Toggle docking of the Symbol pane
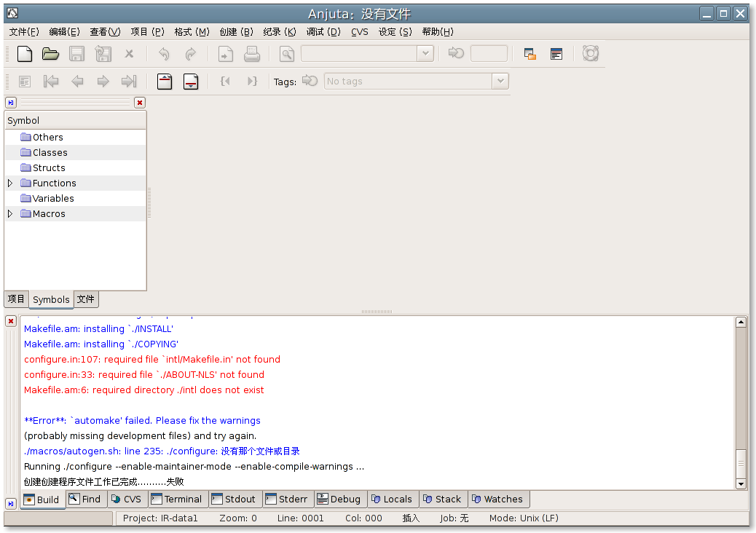Image resolution: width=756 pixels, height=533 pixels. click(11, 103)
